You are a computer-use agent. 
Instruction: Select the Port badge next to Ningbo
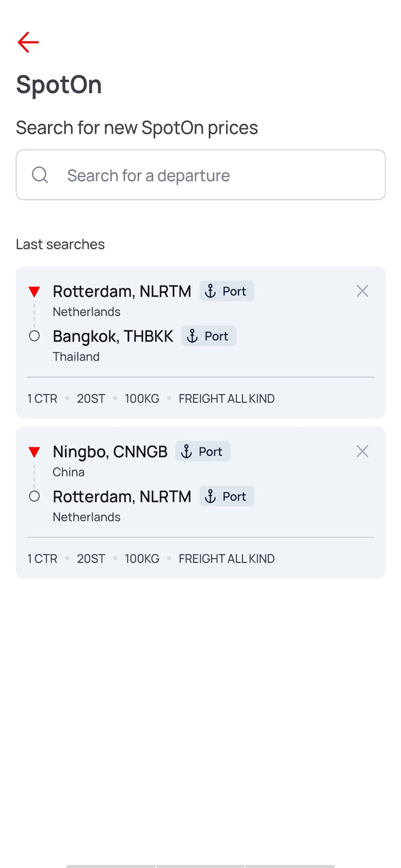coord(203,451)
